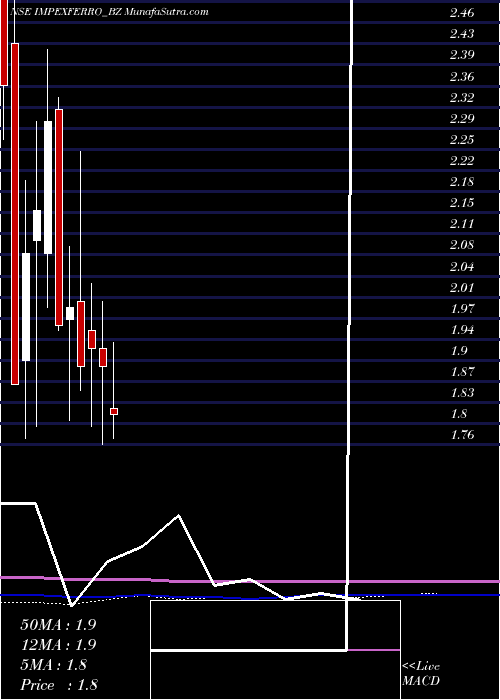Viewport: 500px width, 700px height.
Task: Click the 1.8 price axis label
Action: tap(459, 414)
